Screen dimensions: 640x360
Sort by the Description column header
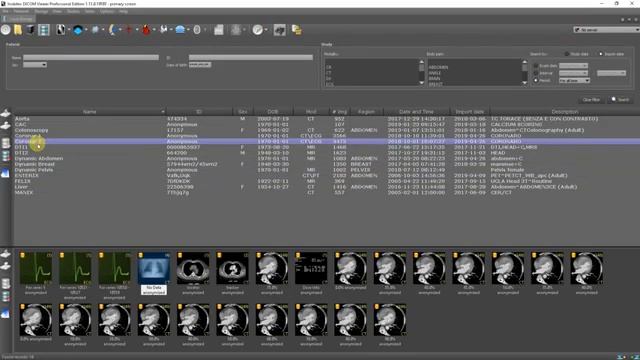(564, 111)
